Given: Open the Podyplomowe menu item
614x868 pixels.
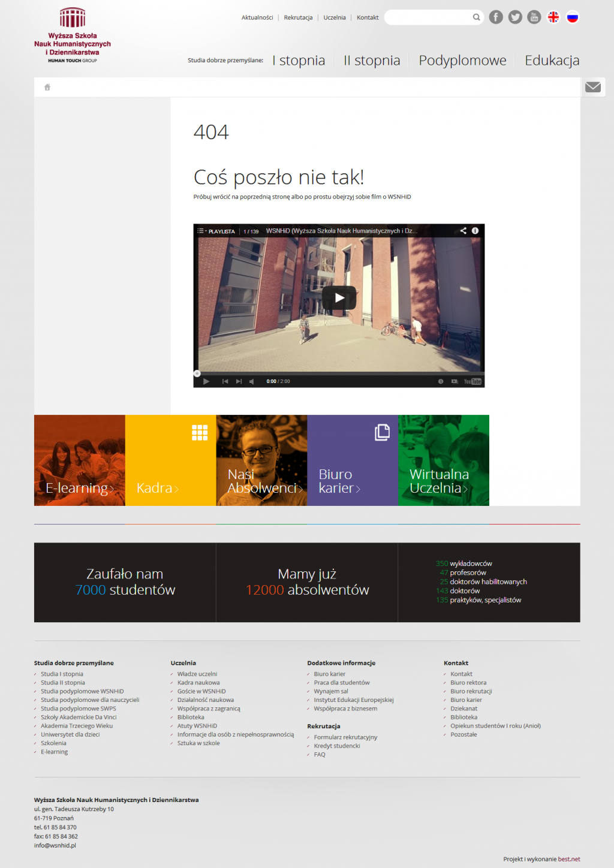Looking at the screenshot, I should coord(462,61).
